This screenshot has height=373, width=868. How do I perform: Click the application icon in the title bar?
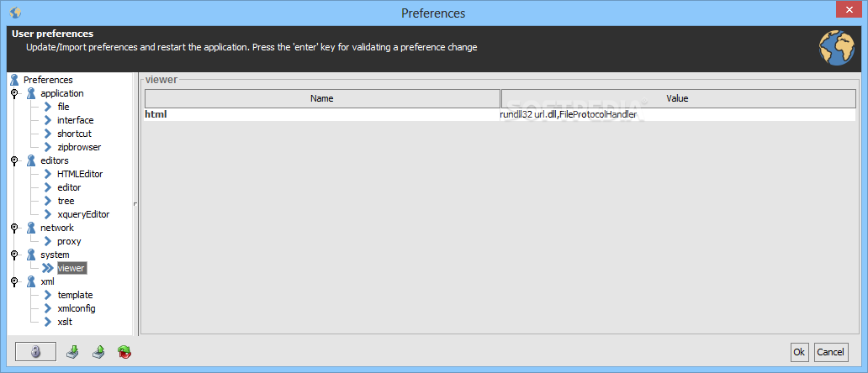(15, 12)
